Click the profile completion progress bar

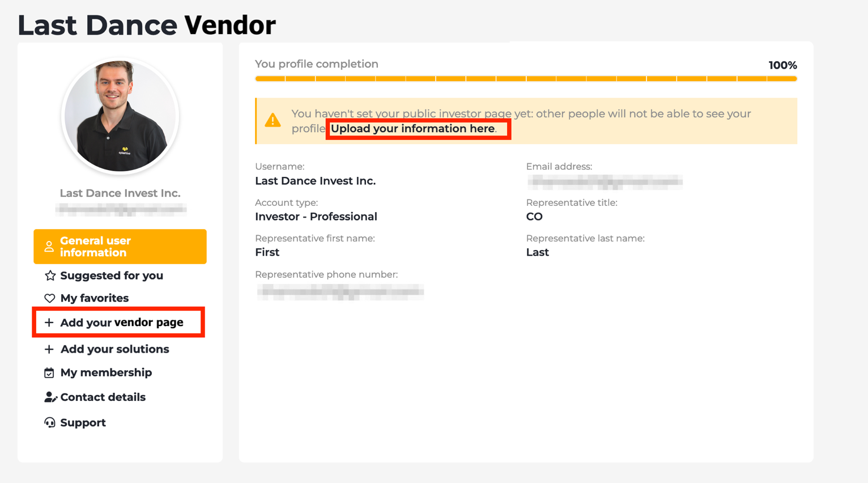(x=526, y=79)
